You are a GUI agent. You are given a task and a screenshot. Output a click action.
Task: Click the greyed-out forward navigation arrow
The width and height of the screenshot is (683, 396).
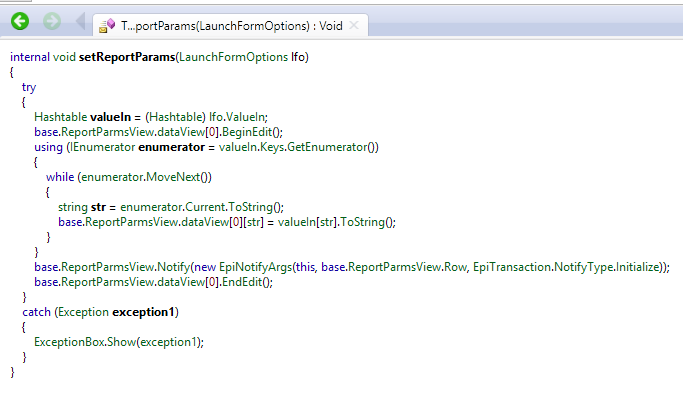pos(52,21)
